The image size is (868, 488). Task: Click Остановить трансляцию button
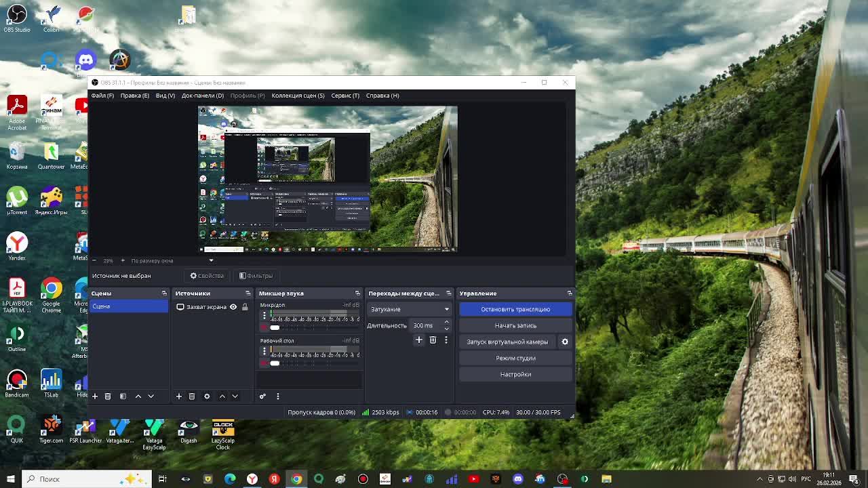515,309
